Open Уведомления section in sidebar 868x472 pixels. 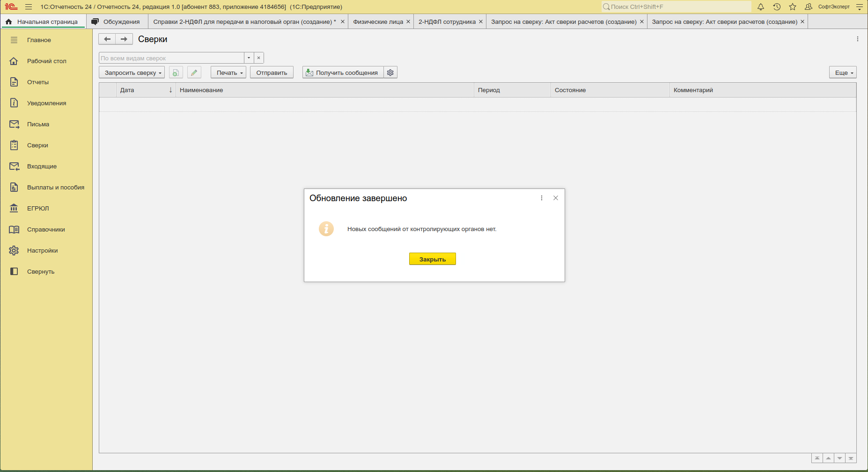(46, 103)
